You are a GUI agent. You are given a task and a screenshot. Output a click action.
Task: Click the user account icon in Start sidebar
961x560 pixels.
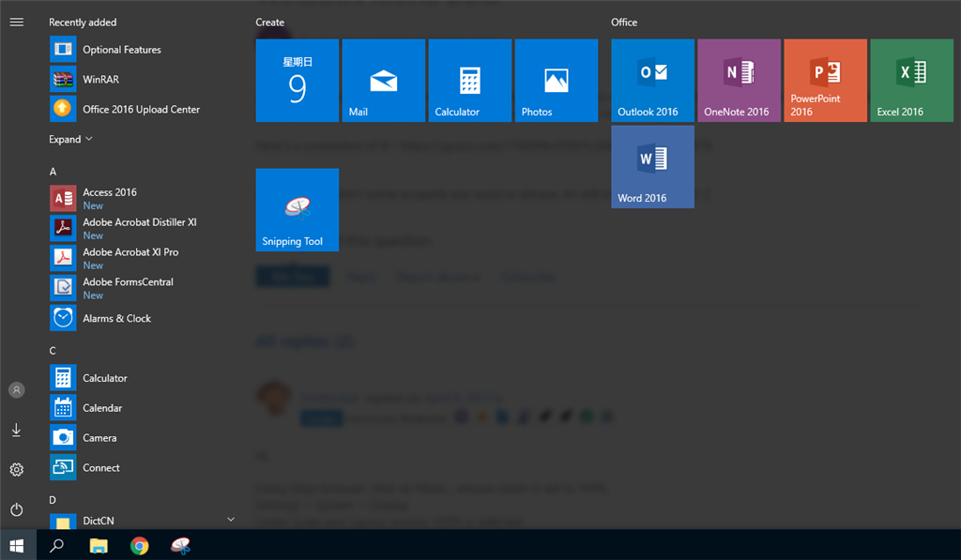[x=17, y=390]
